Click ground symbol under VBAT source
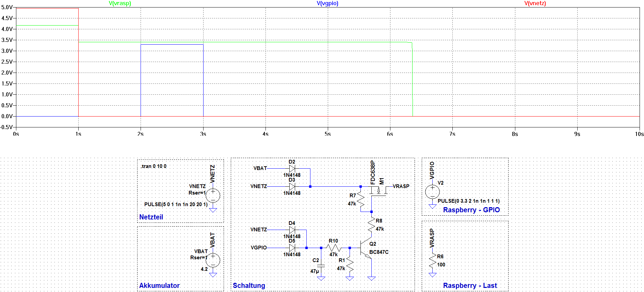The height and width of the screenshot is (292, 644). (x=213, y=275)
